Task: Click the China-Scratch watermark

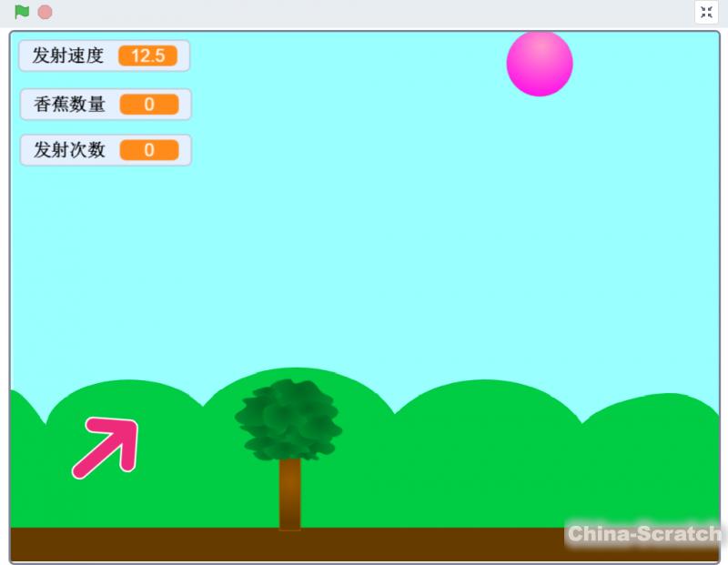Action: click(x=644, y=533)
